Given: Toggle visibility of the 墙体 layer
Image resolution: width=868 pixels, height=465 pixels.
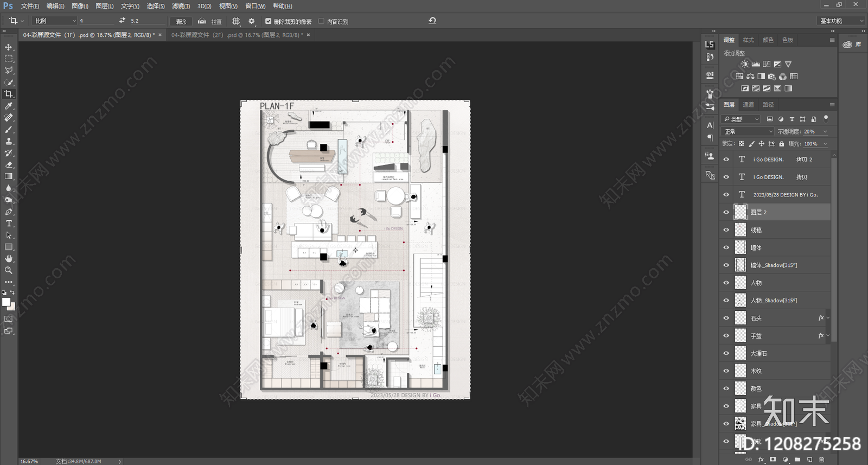Looking at the screenshot, I should [726, 247].
